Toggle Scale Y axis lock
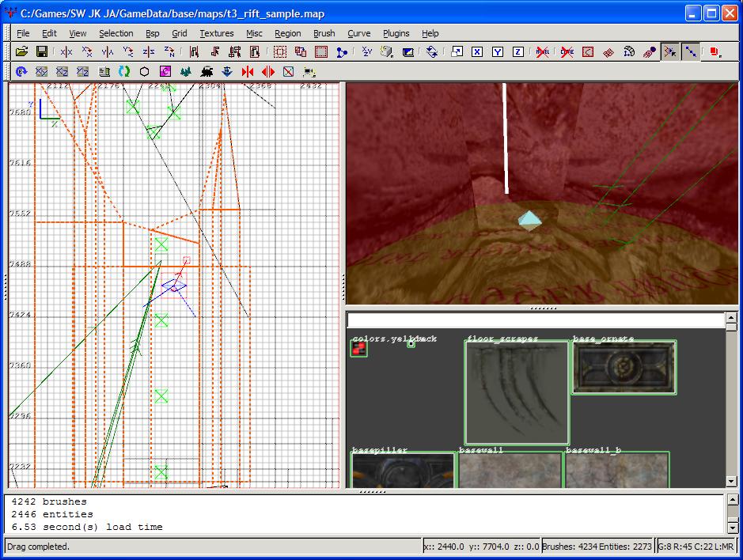 [x=498, y=51]
